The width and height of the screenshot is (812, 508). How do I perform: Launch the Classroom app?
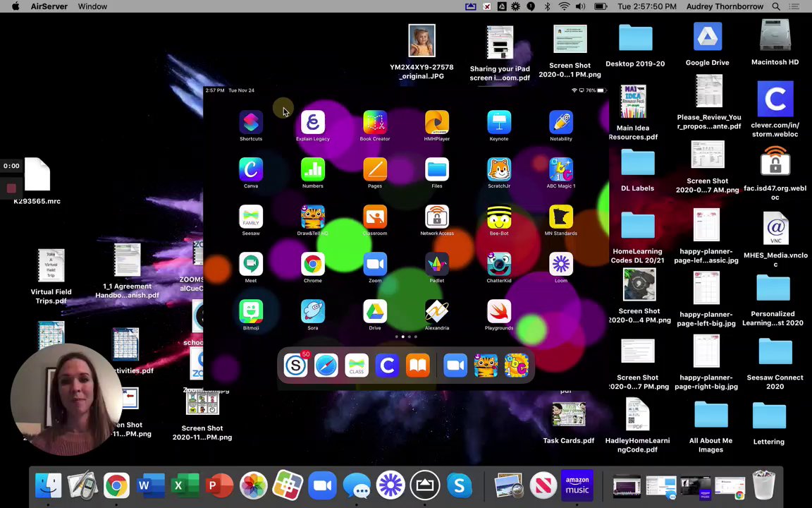(x=375, y=217)
